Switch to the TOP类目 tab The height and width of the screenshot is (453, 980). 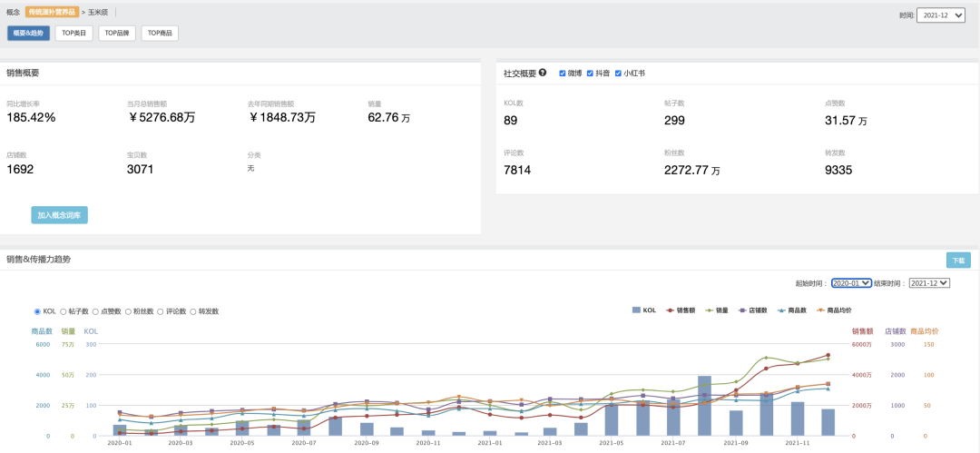point(74,34)
